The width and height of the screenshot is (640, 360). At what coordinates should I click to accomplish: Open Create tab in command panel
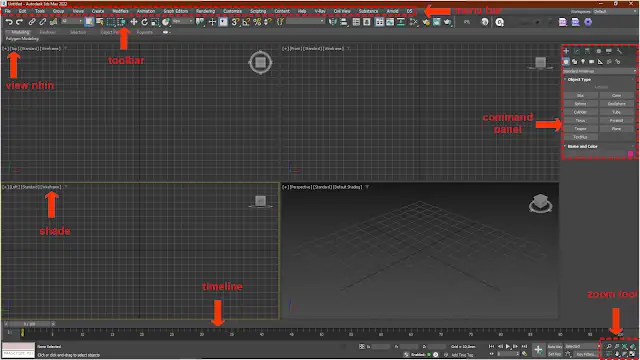[566, 51]
